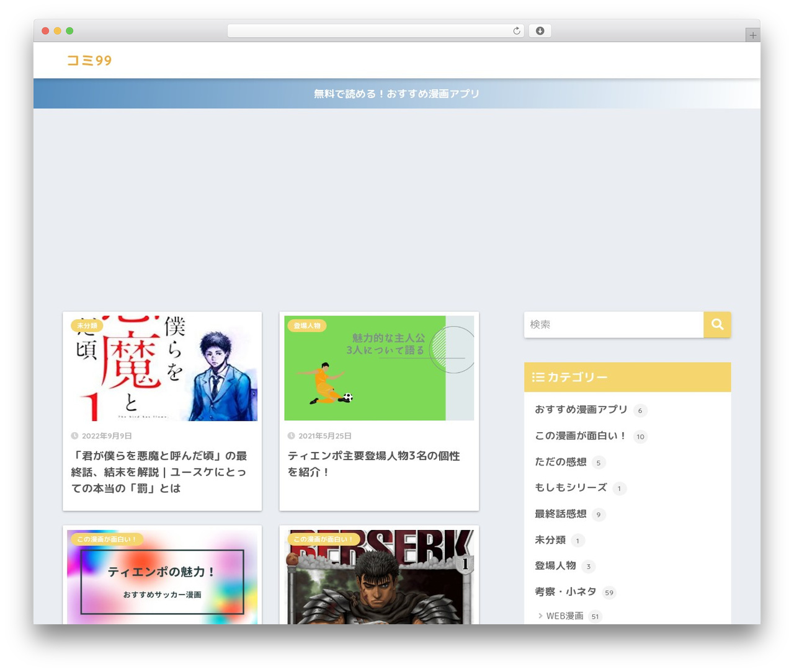Image resolution: width=794 pixels, height=672 pixels.
Task: Open the WEB漫画 subcategory
Action: tap(564, 616)
